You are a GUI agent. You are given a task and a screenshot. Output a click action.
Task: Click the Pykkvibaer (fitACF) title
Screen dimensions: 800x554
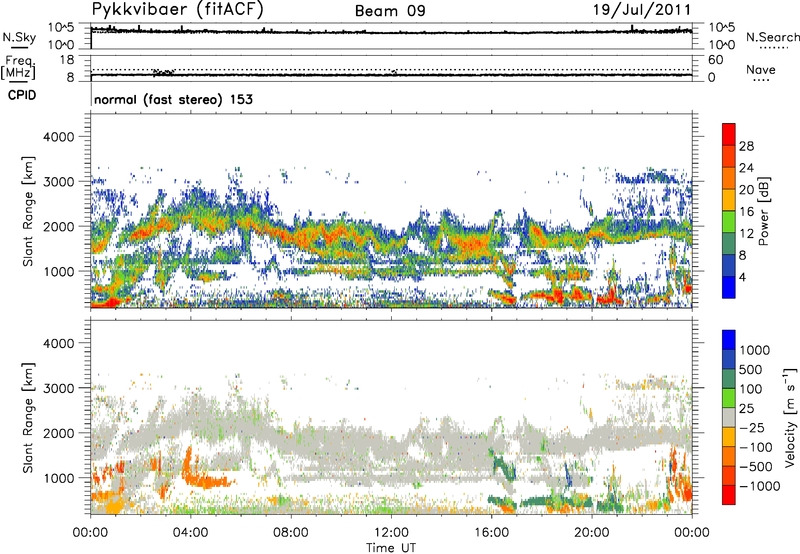coord(178,9)
